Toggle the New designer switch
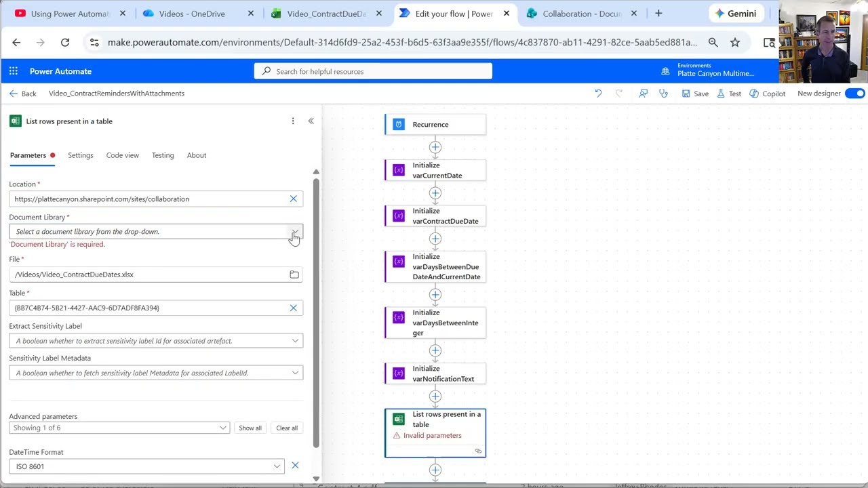The height and width of the screenshot is (488, 868). 855,94
